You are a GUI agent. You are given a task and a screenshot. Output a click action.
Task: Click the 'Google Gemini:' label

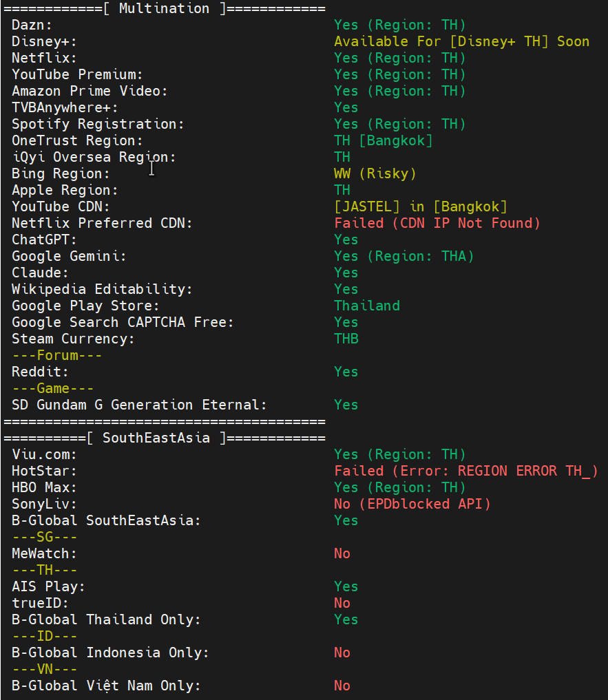coord(69,256)
